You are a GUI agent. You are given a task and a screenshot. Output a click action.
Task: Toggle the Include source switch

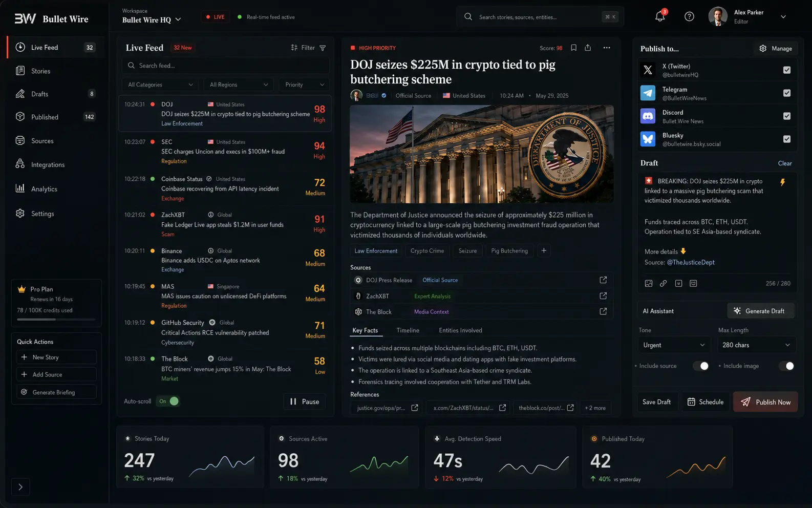[701, 366]
